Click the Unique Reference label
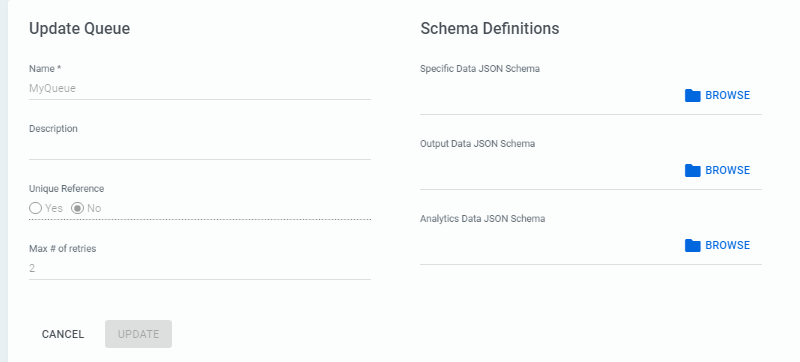This screenshot has width=800, height=362. [66, 189]
